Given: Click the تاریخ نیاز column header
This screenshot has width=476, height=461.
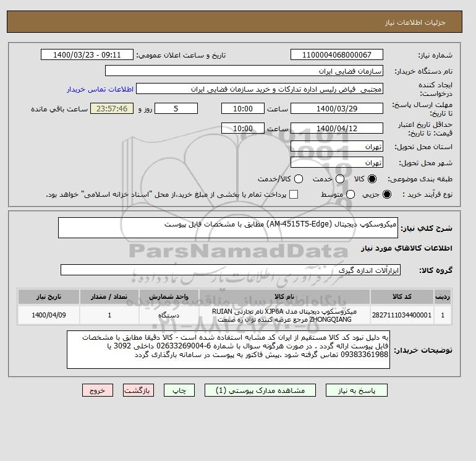Looking at the screenshot, I should (49, 297).
